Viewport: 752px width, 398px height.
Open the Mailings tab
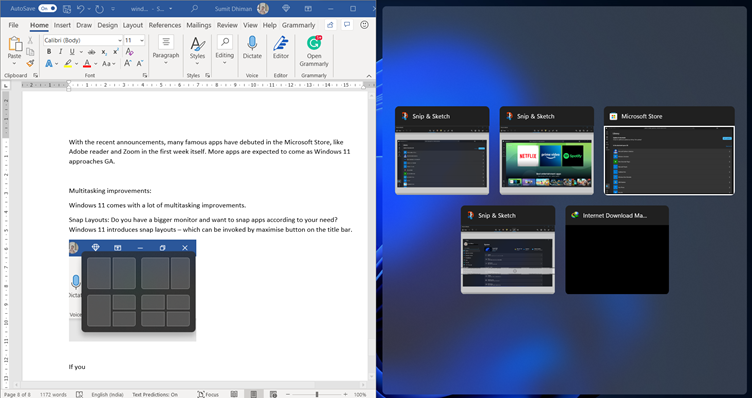(x=199, y=25)
